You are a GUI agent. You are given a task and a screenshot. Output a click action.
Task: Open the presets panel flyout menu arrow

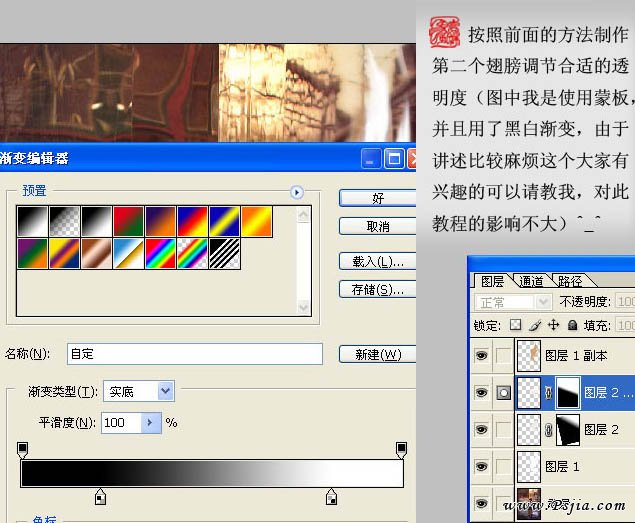pyautogui.click(x=296, y=192)
